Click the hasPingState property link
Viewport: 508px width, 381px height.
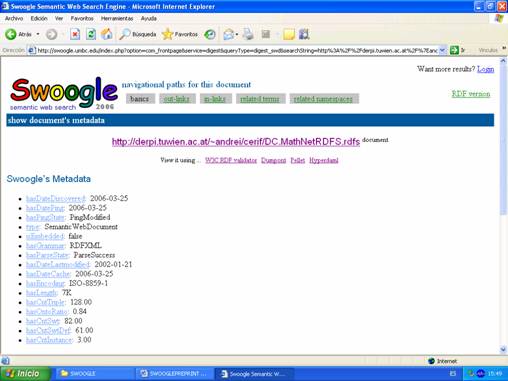(45, 217)
